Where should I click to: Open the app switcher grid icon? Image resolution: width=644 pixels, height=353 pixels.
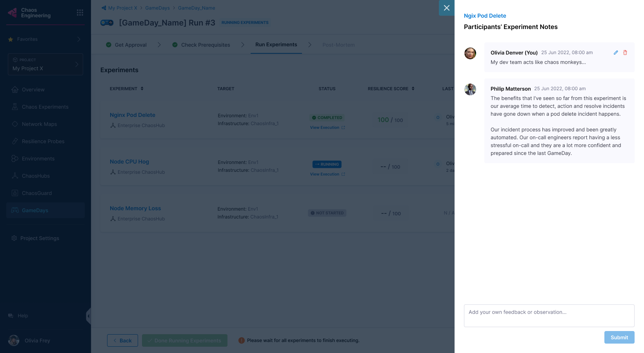tap(80, 13)
